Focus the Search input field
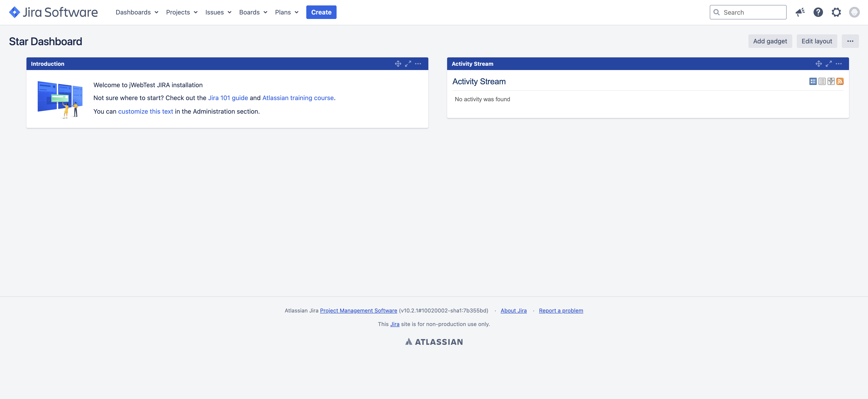Viewport: 868px width, 399px height. [748, 12]
